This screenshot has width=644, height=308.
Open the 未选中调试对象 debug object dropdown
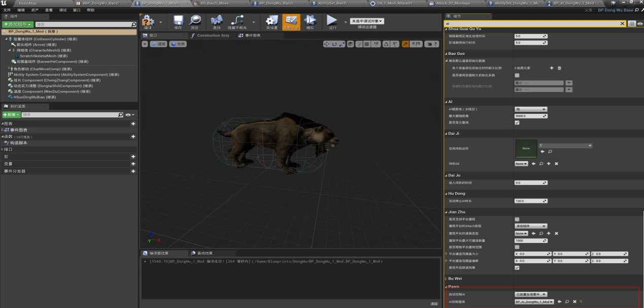[x=367, y=21]
